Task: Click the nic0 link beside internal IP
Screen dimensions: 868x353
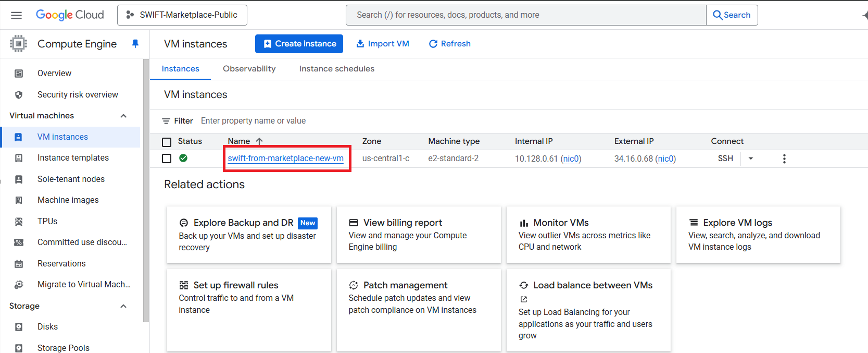Action: coord(571,159)
